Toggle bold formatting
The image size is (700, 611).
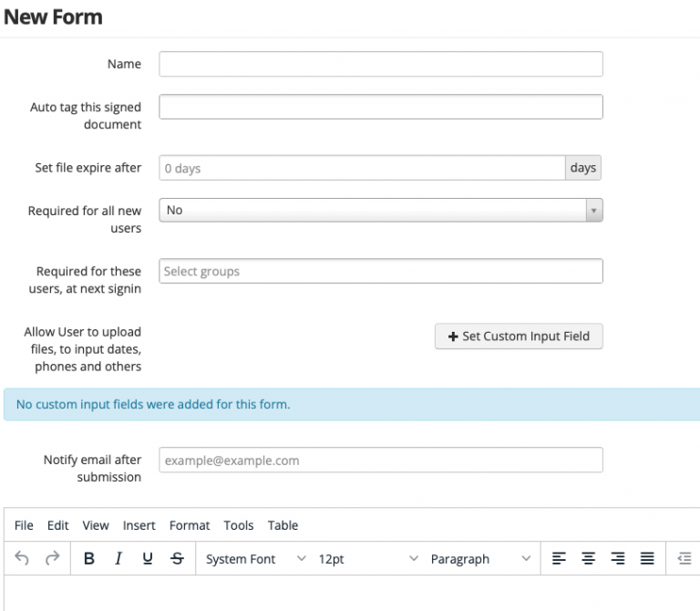click(89, 559)
